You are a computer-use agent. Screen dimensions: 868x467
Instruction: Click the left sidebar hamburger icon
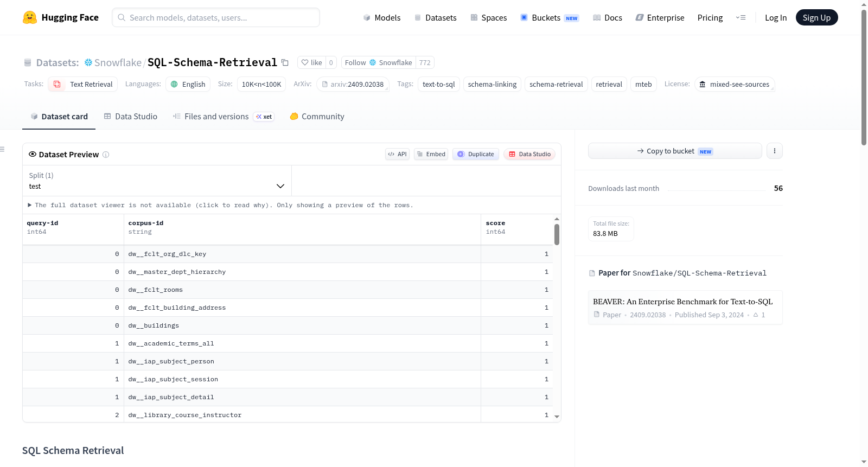(x=3, y=149)
